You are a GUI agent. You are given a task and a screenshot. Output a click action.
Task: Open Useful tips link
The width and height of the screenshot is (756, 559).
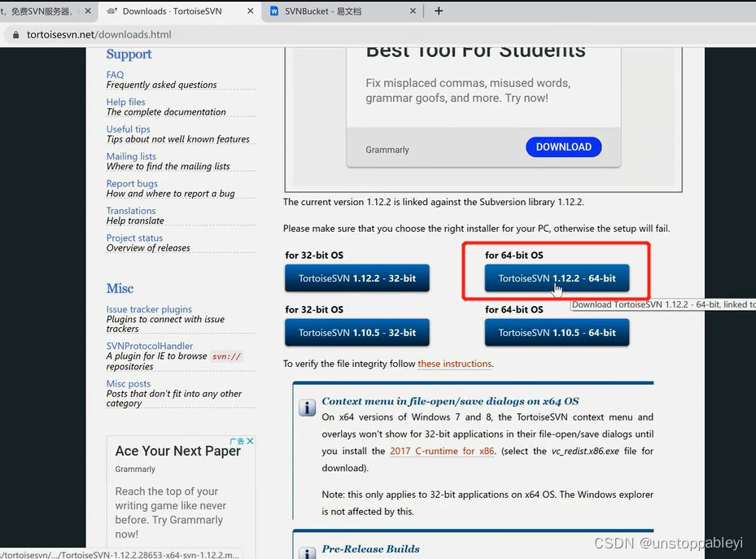(x=129, y=129)
